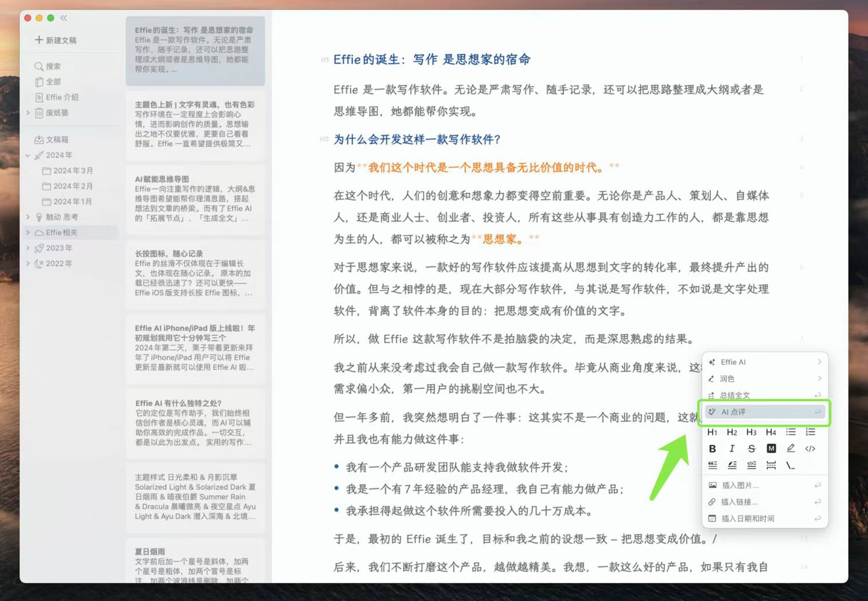Expand the 2023年 folder chevron
This screenshot has width=868, height=601.
click(28, 248)
